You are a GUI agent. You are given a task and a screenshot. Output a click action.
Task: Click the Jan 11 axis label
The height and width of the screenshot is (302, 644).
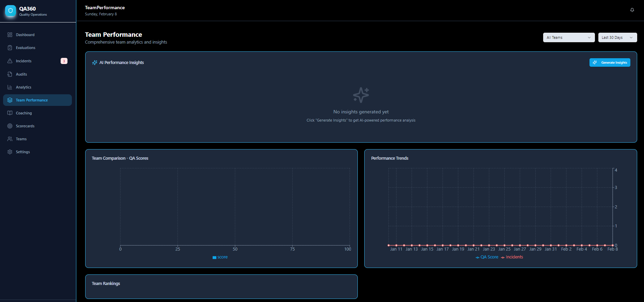click(396, 249)
